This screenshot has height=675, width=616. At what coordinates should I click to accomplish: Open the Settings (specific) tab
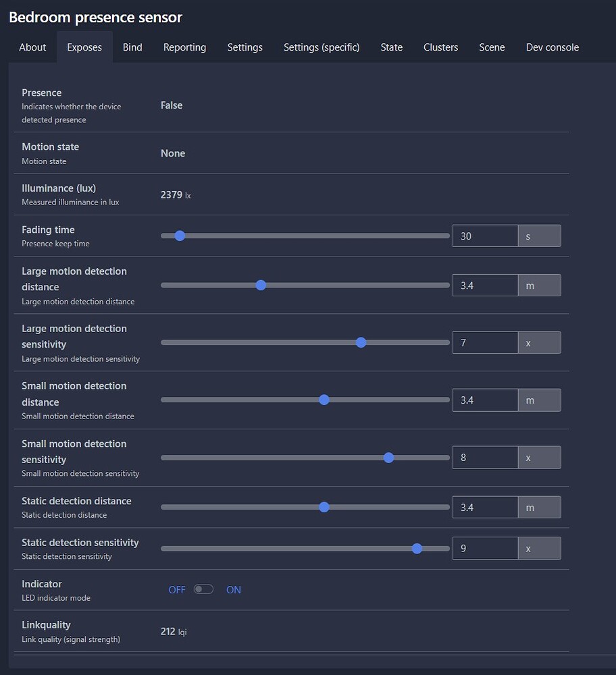click(322, 47)
